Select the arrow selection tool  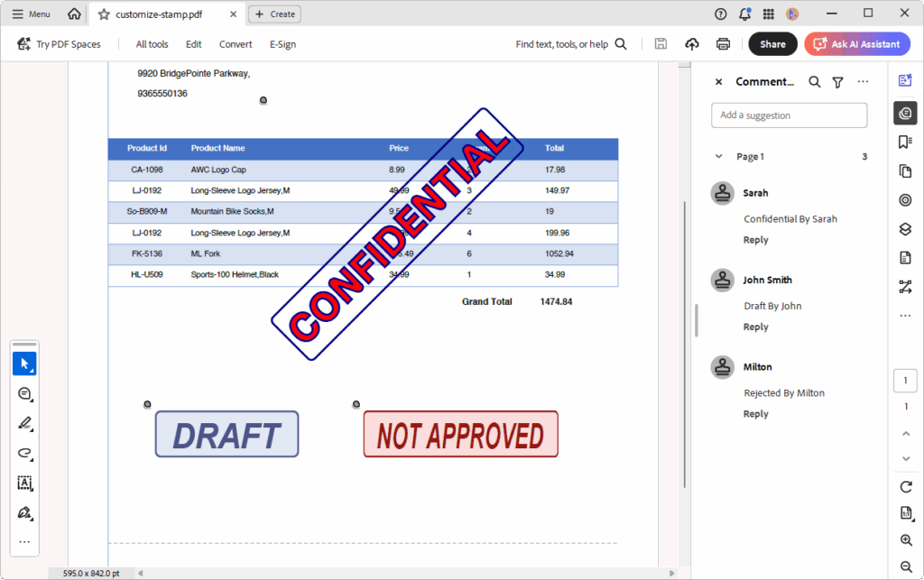(24, 363)
